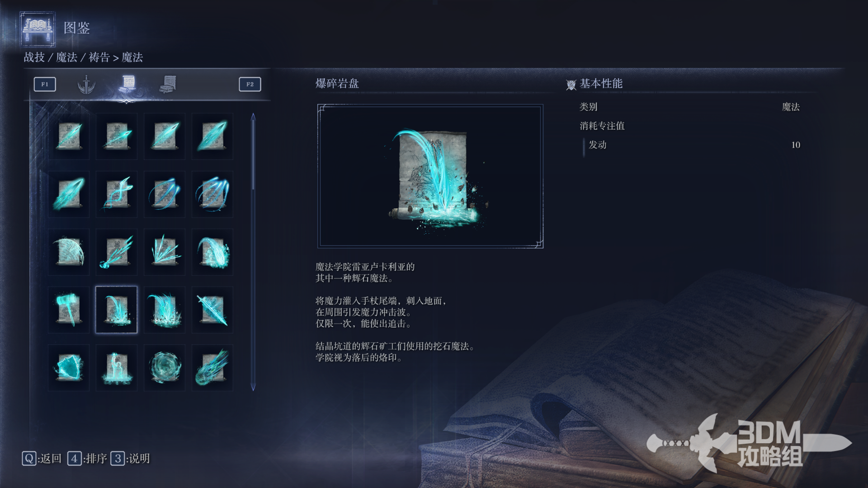This screenshot has height=488, width=868.
Task: Click the F2 next tab button
Action: point(250,84)
